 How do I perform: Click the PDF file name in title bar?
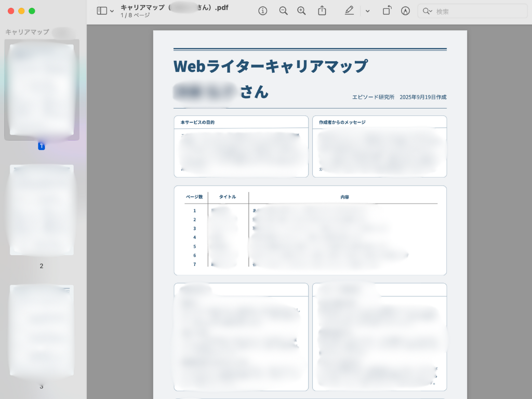pyautogui.click(x=174, y=7)
